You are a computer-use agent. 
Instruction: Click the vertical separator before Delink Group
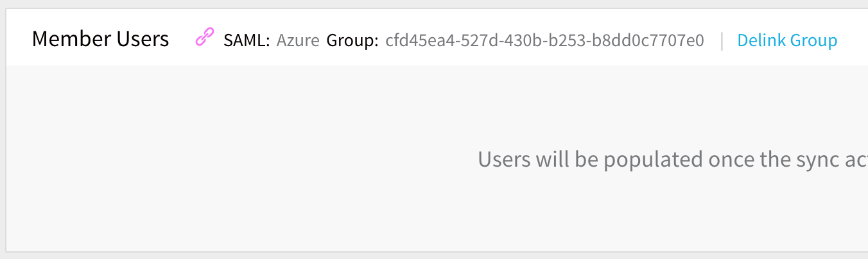coord(722,41)
